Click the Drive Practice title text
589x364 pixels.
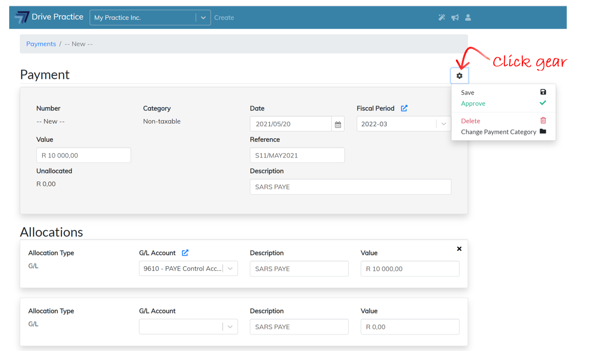pos(58,17)
